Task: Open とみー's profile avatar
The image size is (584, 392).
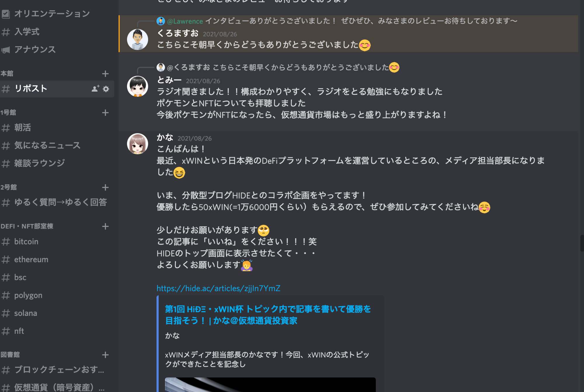Action: click(138, 86)
